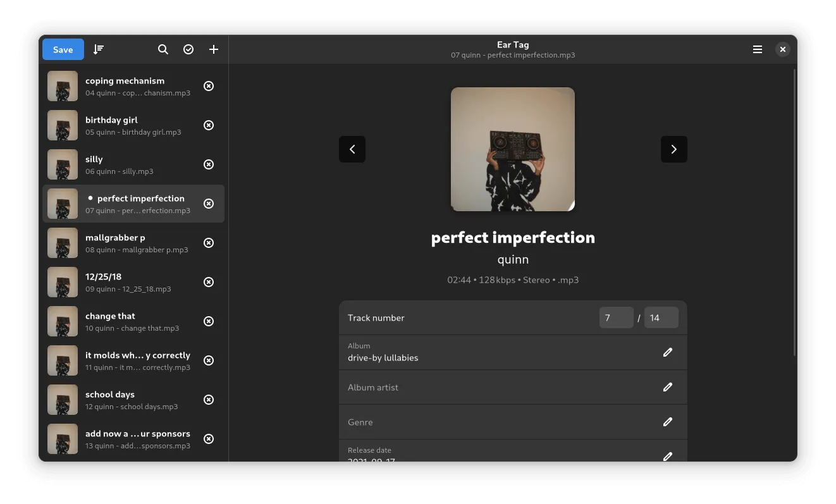Edit the Album field pencil icon
Image resolution: width=836 pixels, height=504 pixels.
pos(668,352)
